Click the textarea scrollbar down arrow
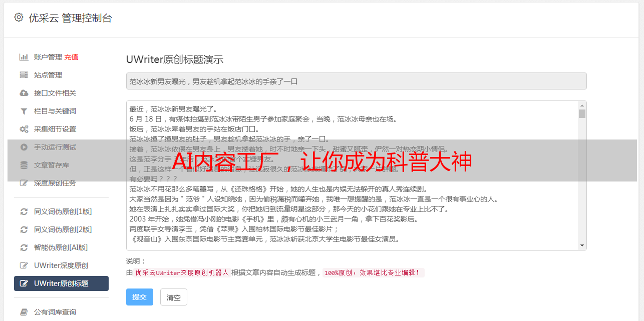 click(582, 245)
